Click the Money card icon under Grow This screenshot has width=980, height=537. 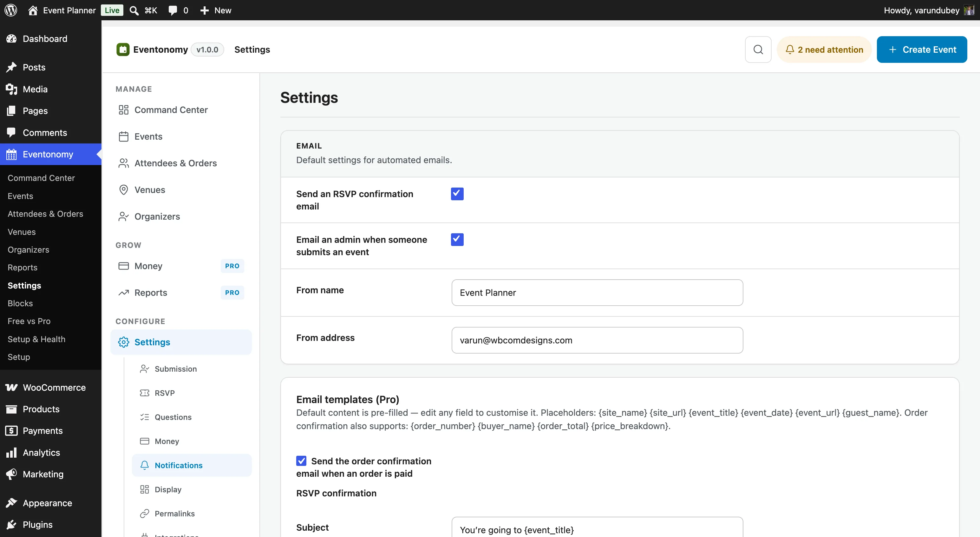tap(124, 266)
